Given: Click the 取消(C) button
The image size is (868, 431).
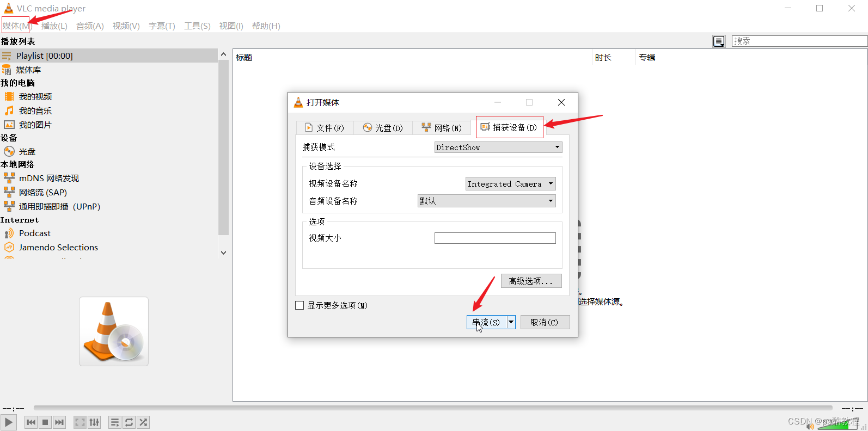Looking at the screenshot, I should 545,322.
